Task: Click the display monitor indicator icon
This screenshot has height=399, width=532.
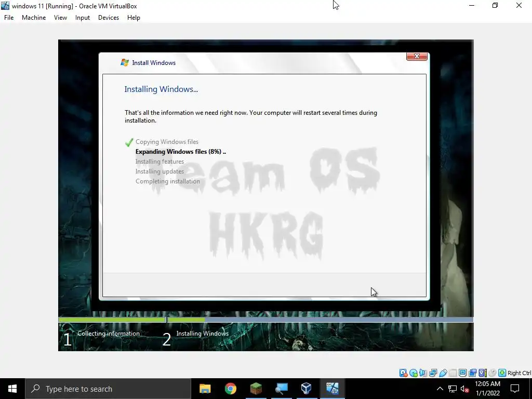Action: coord(462,373)
